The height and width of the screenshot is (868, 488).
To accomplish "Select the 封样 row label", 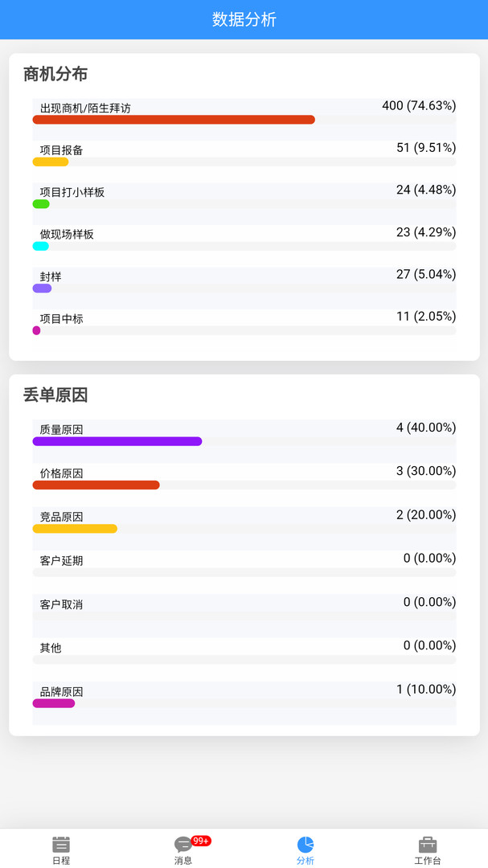I will [x=51, y=276].
